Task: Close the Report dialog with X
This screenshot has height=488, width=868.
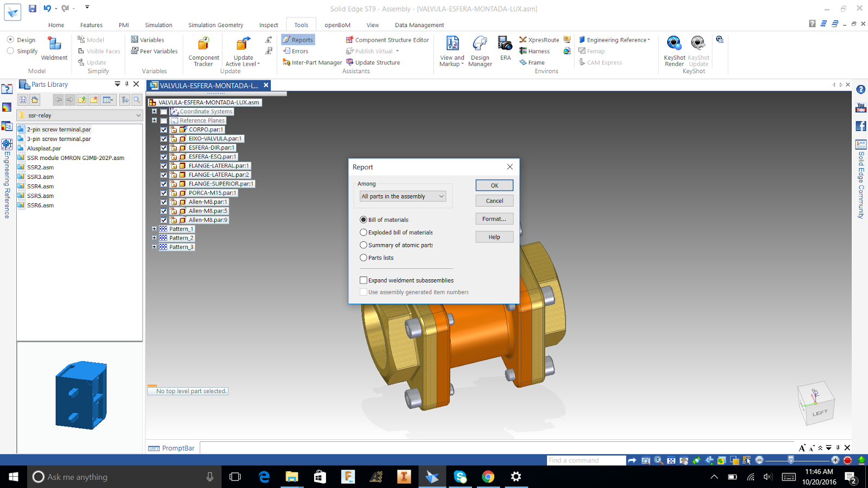Action: tap(509, 167)
